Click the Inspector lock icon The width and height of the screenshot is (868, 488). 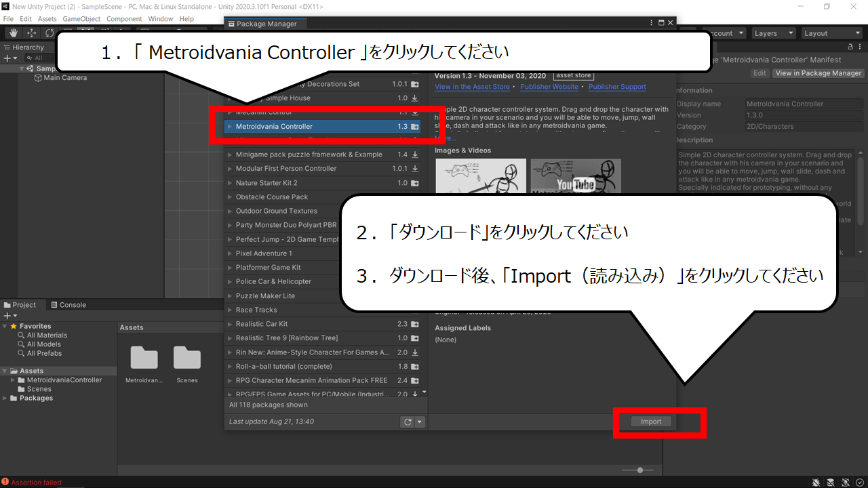(851, 47)
